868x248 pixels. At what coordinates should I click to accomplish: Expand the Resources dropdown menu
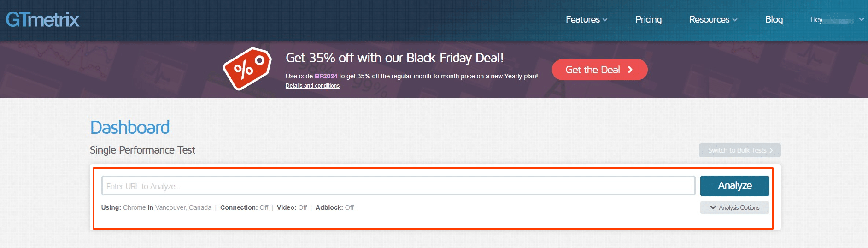713,20
